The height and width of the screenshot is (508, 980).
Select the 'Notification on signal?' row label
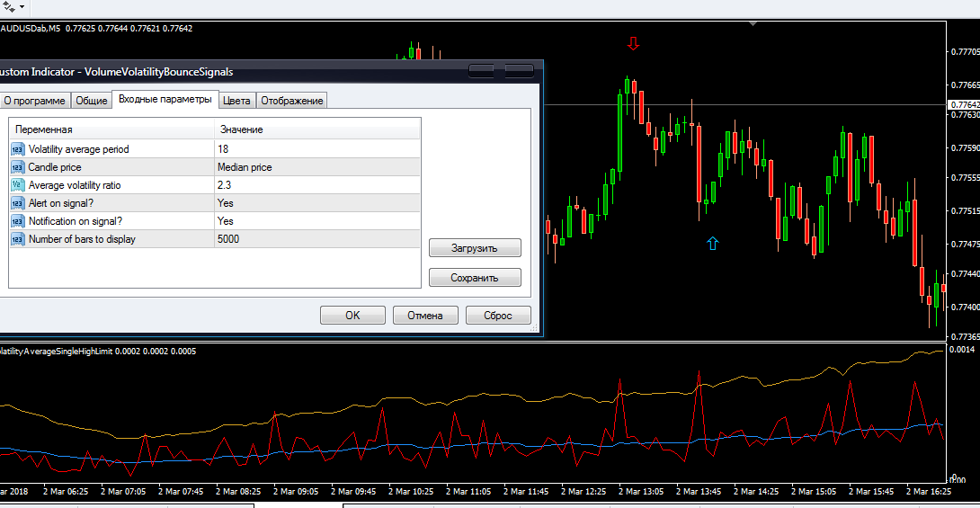coord(75,221)
